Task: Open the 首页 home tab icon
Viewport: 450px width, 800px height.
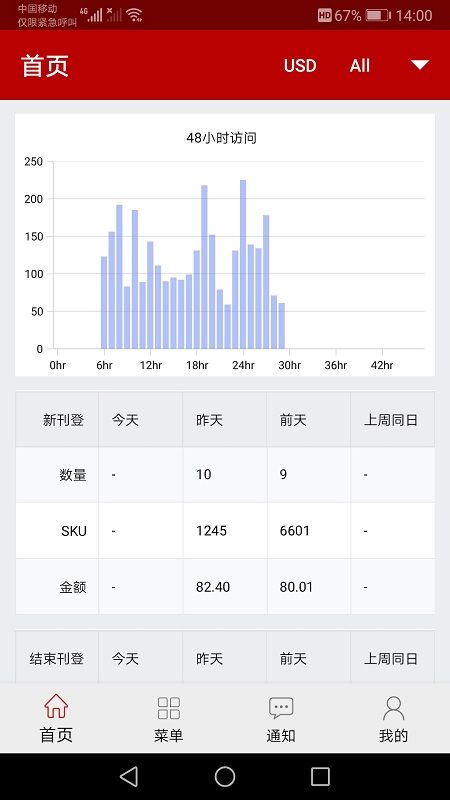Action: pos(56,707)
